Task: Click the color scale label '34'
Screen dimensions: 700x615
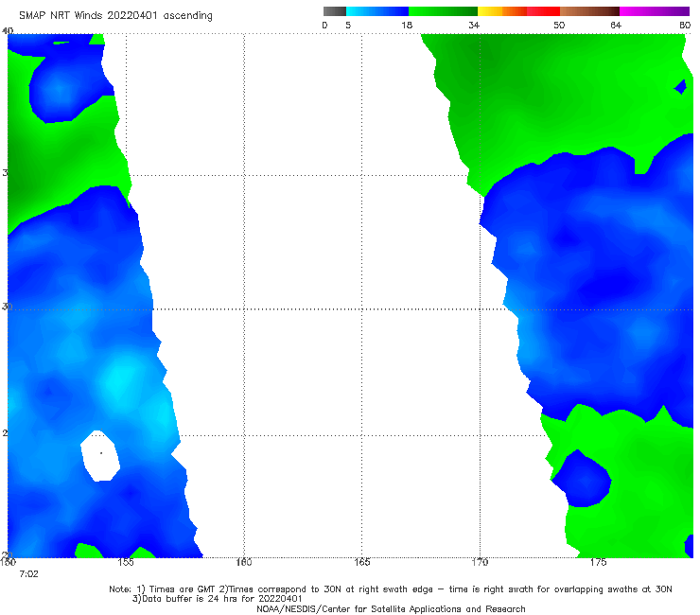Action: click(474, 26)
